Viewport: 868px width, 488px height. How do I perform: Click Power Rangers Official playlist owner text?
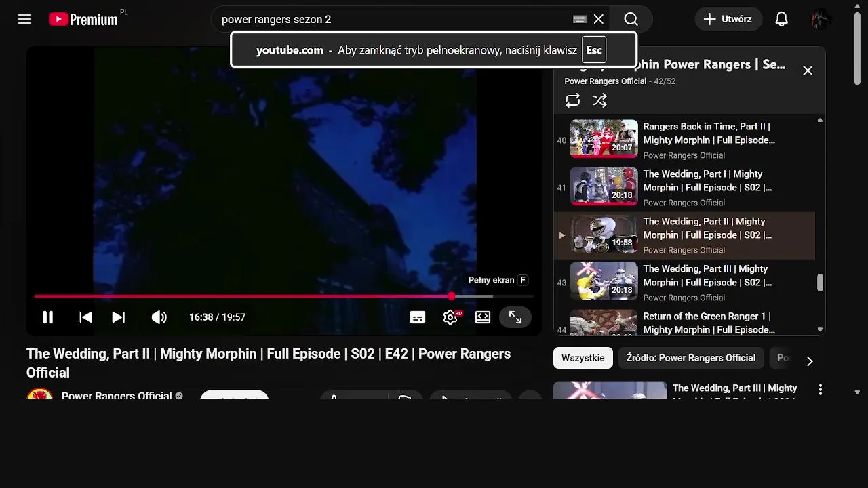pos(606,81)
